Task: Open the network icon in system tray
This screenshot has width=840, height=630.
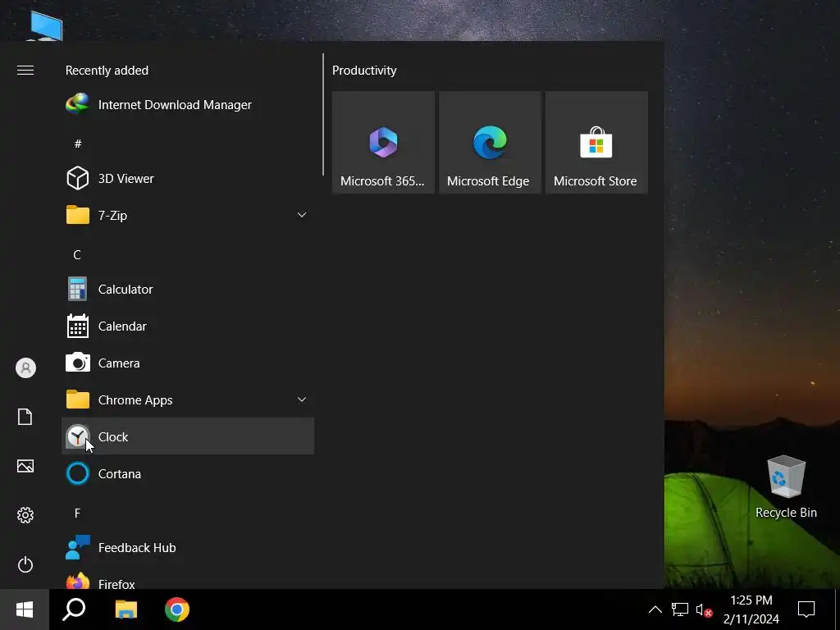Action: [680, 609]
